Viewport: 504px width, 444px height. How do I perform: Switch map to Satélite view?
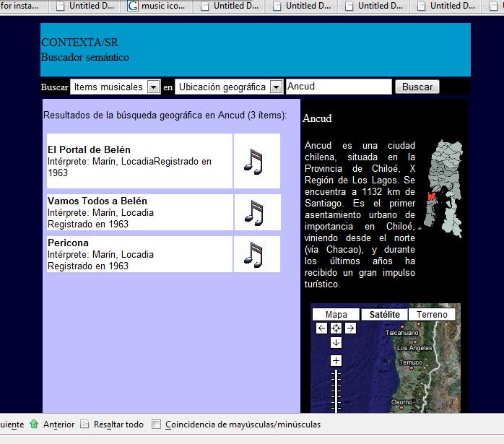point(384,314)
